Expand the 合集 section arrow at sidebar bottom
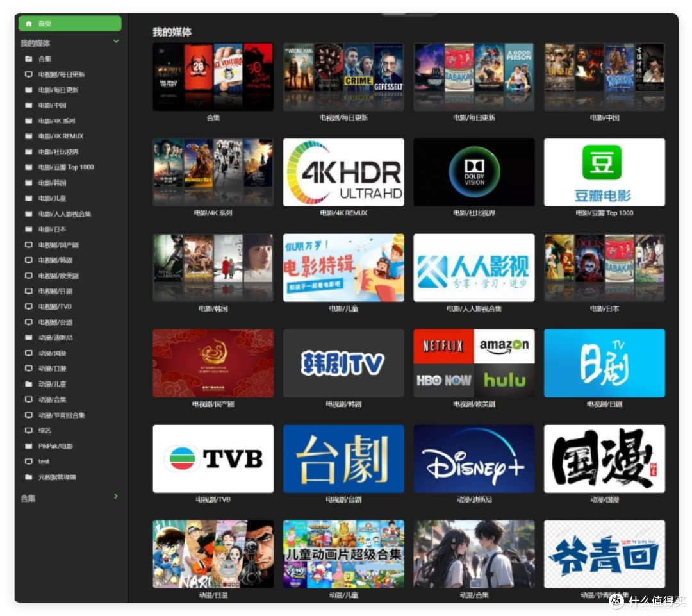This screenshot has height=616, width=692. click(x=116, y=497)
